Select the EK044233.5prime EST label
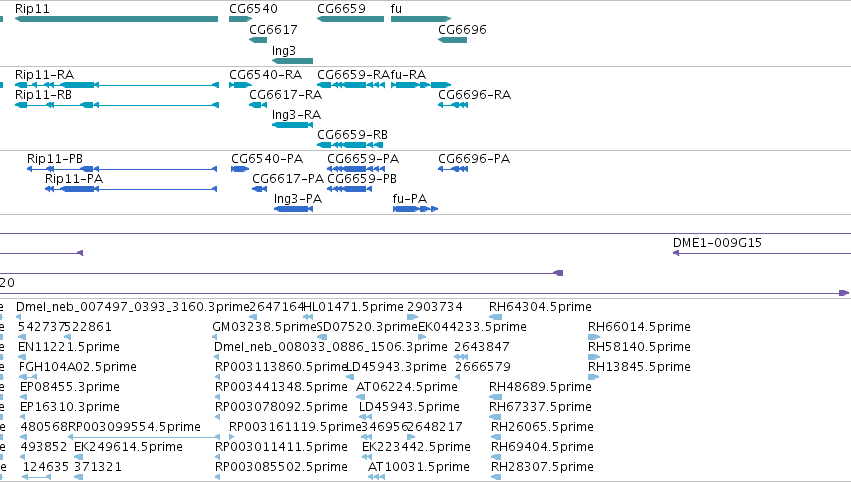This screenshot has height=482, width=851. click(472, 327)
